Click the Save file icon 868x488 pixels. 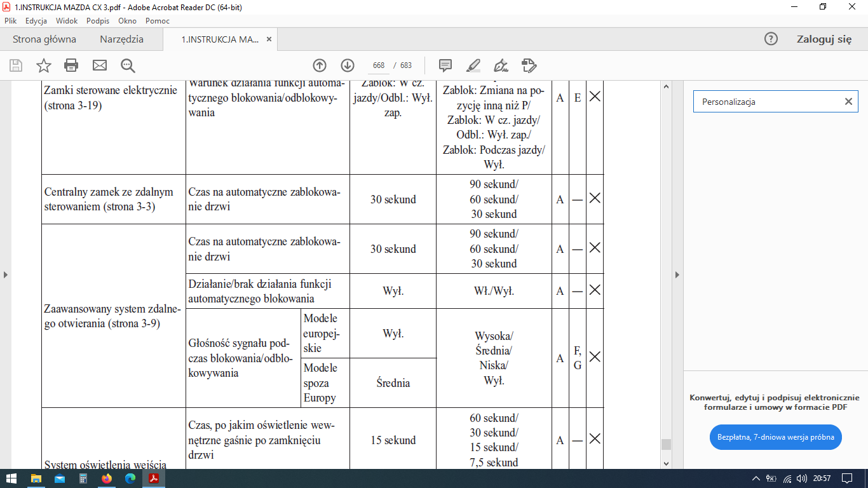[16, 65]
